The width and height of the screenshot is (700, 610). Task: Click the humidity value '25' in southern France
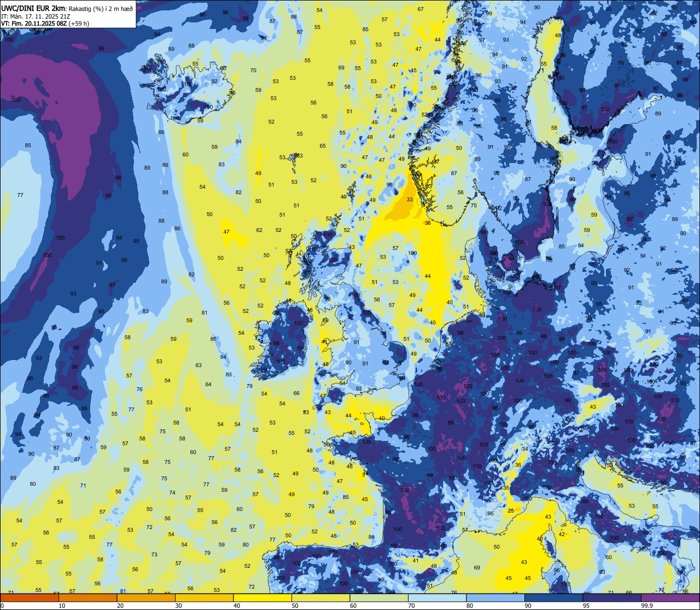click(x=511, y=511)
